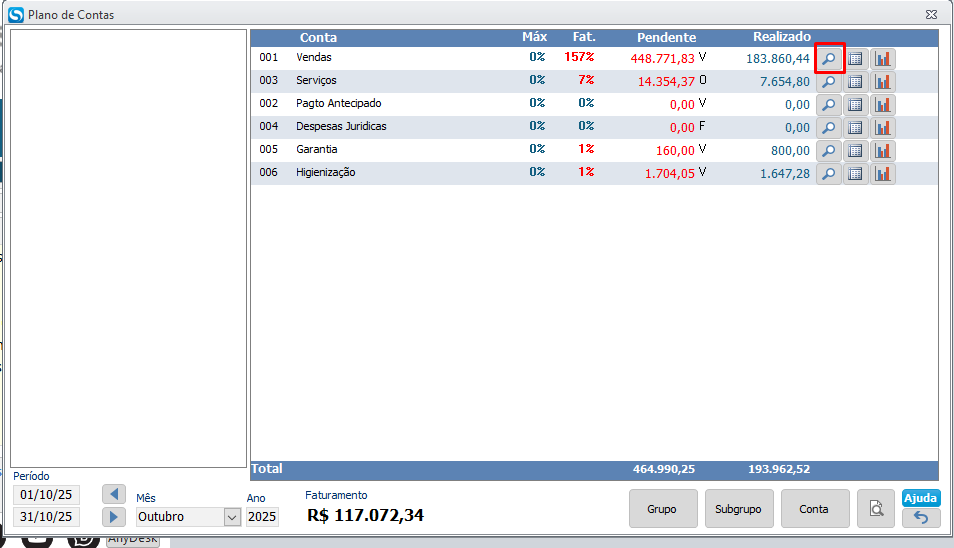This screenshot has height=548, width=954.
Task: Click magnifier icon in Vendas row
Action: (x=829, y=59)
